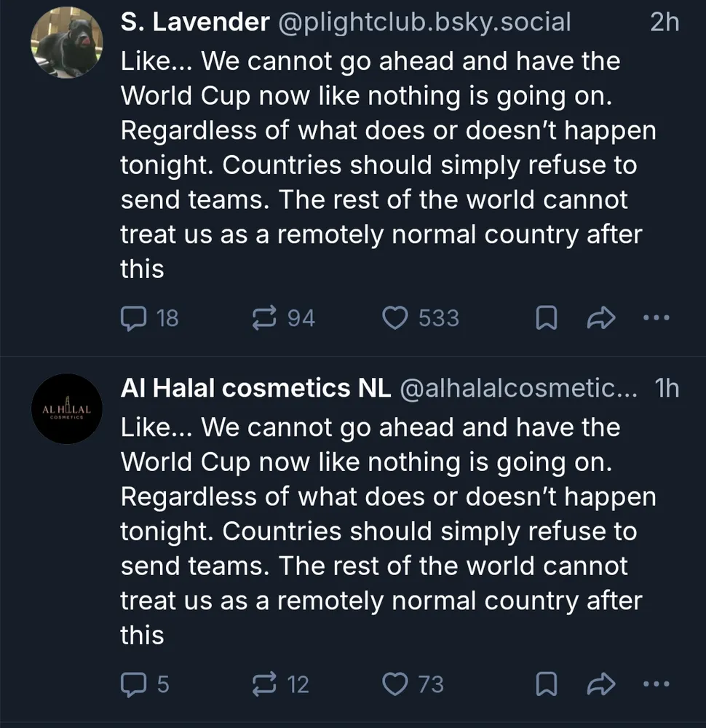Image resolution: width=706 pixels, height=728 pixels.
Task: Open @plightclub.bsky.social handle link
Action: (x=424, y=23)
